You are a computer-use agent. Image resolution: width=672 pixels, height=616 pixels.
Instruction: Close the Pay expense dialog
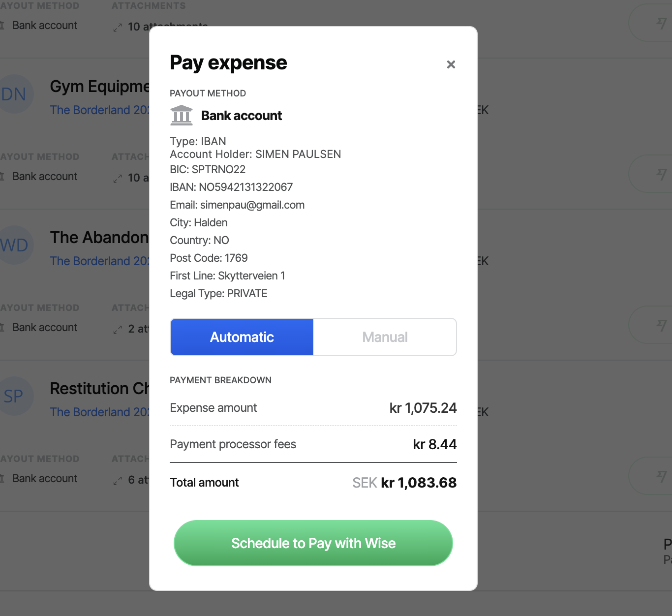[x=451, y=64]
